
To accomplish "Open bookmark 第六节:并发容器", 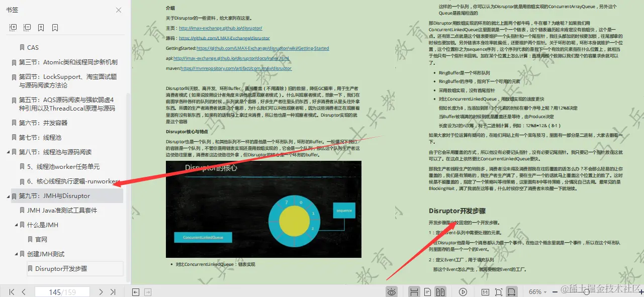I will click(43, 123).
